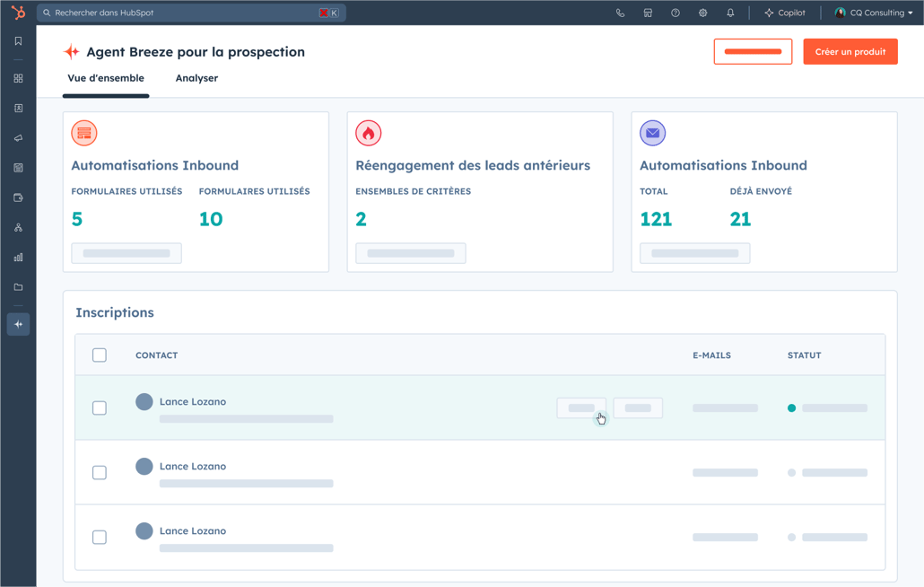Toggle the select-all checkbox in table header
The width and height of the screenshot is (924, 587).
click(x=100, y=355)
